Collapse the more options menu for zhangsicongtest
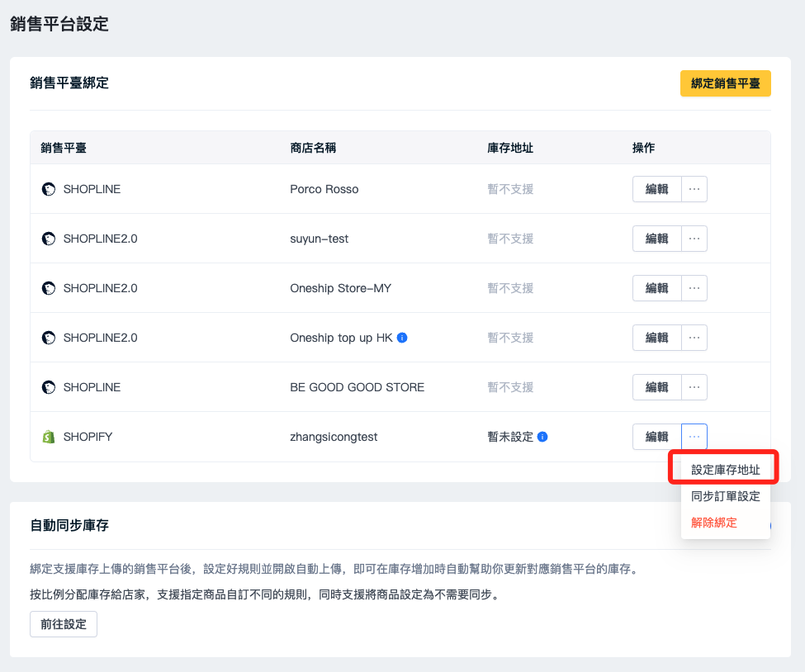Screen dimensions: 805x672 (x=694, y=437)
